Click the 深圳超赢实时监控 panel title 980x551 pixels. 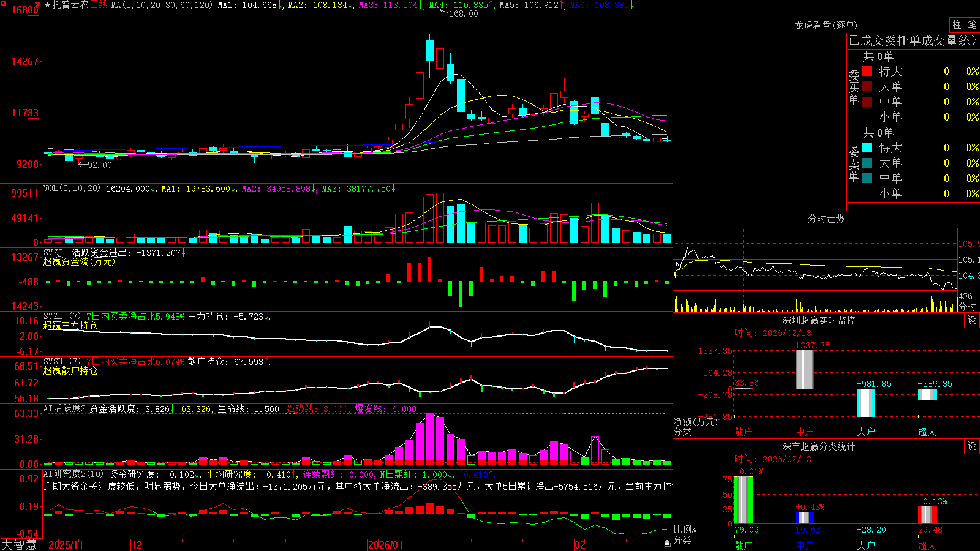click(x=819, y=320)
